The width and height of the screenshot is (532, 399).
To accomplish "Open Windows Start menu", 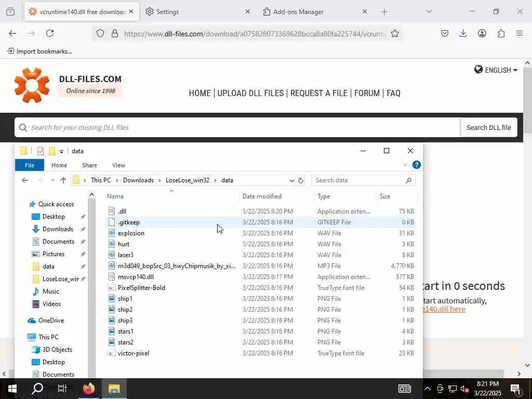I will tap(12, 389).
